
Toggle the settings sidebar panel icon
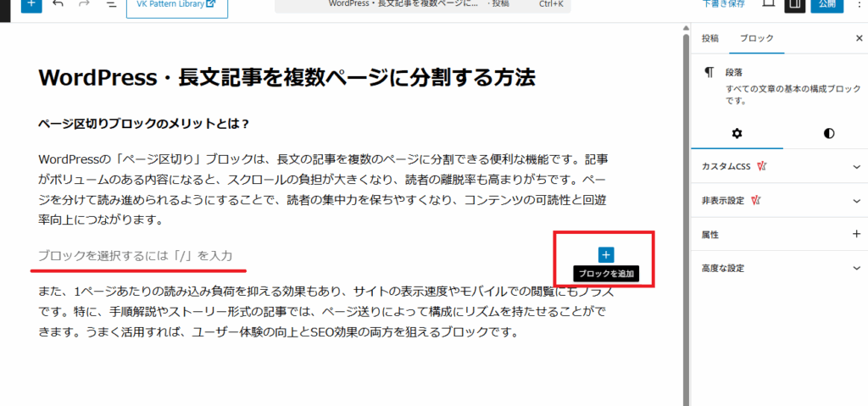point(794,4)
